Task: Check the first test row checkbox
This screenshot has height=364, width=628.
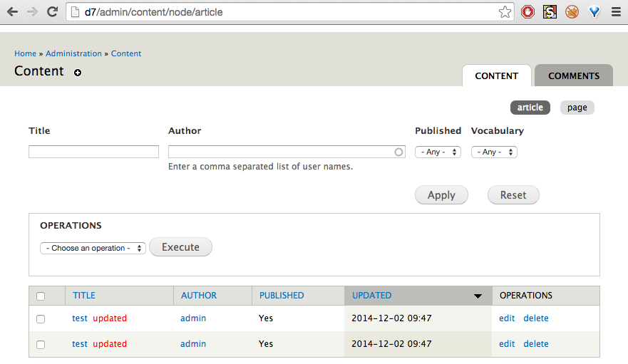Action: point(41,319)
